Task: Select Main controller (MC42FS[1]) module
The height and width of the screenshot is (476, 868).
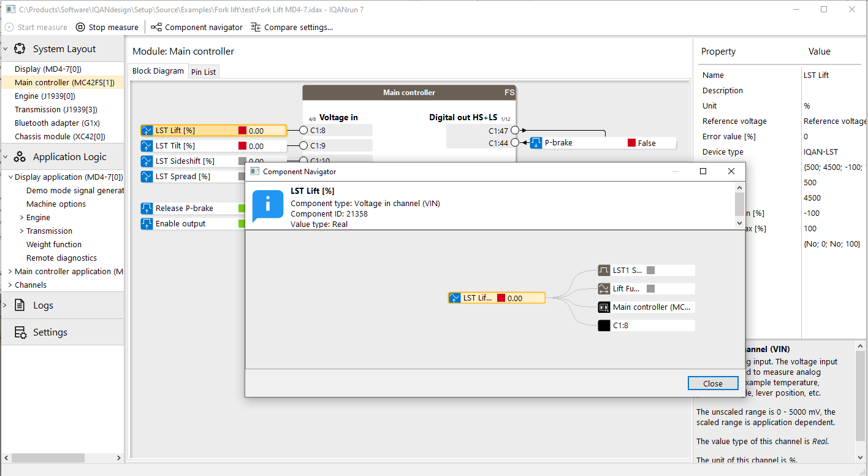Action: point(62,83)
